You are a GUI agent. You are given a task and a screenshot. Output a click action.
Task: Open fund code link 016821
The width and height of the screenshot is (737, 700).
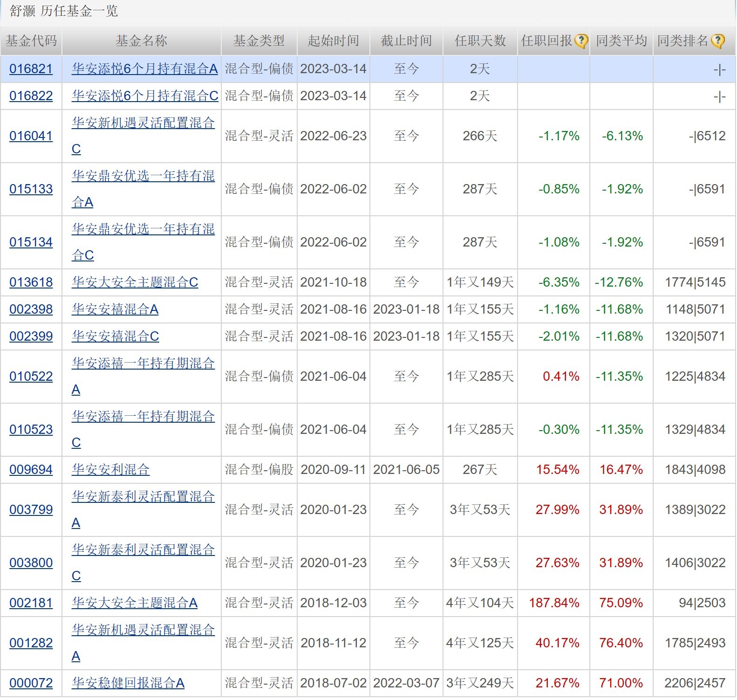click(x=31, y=69)
